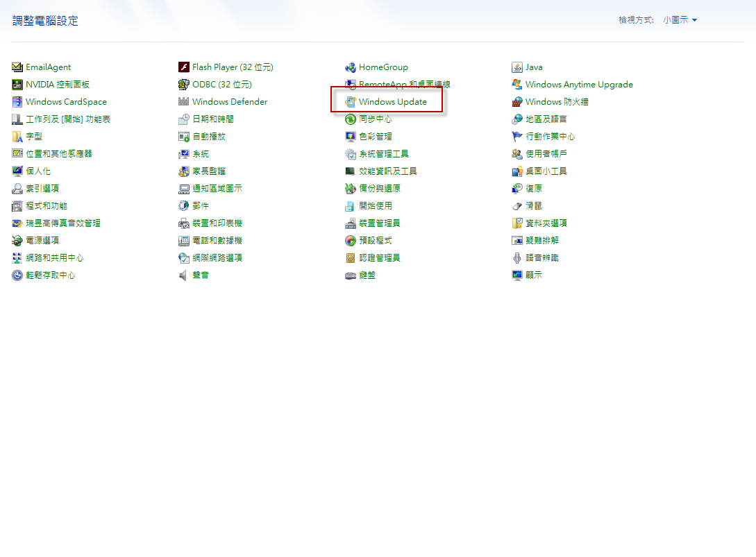Open Windows Anytime Upgrade link
756x557 pixels.
tap(579, 85)
